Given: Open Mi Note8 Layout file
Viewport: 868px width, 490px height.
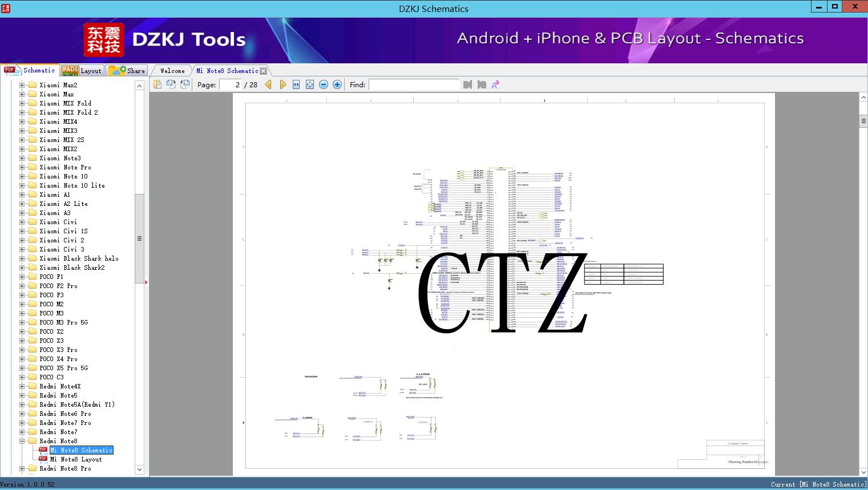Looking at the screenshot, I should coord(76,459).
